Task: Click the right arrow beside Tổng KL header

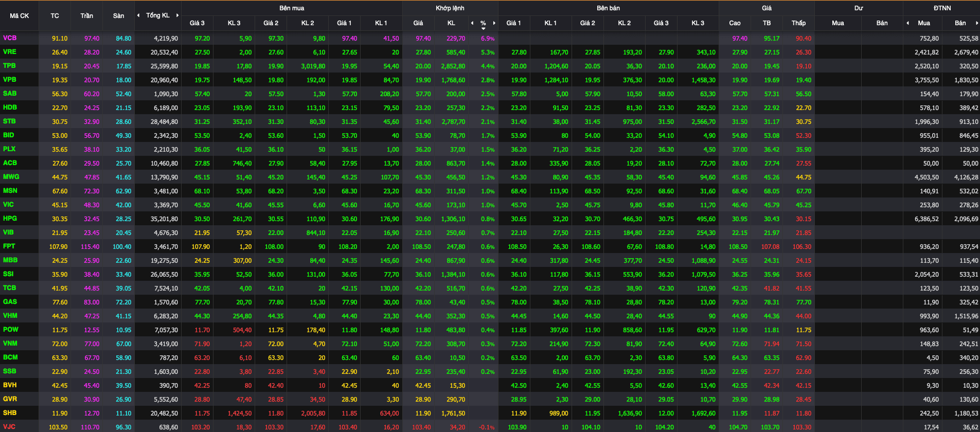Action: pyautogui.click(x=177, y=15)
